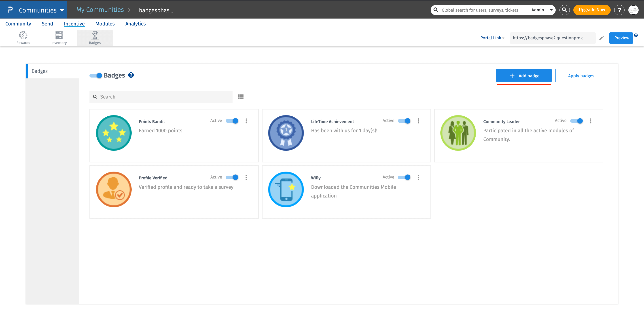Image resolution: width=644 pixels, height=311 pixels.
Task: Click the Add badge button
Action: [524, 76]
